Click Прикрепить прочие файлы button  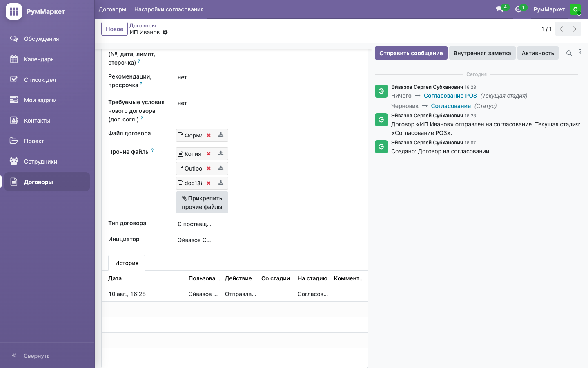pyautogui.click(x=202, y=202)
